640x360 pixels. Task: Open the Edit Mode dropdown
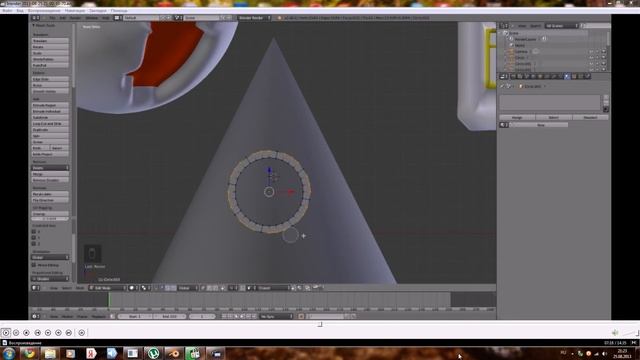108,288
